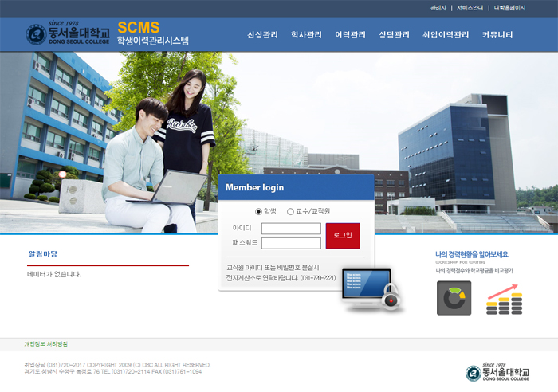This screenshot has width=558, height=392.
Task: Click the footer Dong Seoul College logo
Action: (496, 372)
